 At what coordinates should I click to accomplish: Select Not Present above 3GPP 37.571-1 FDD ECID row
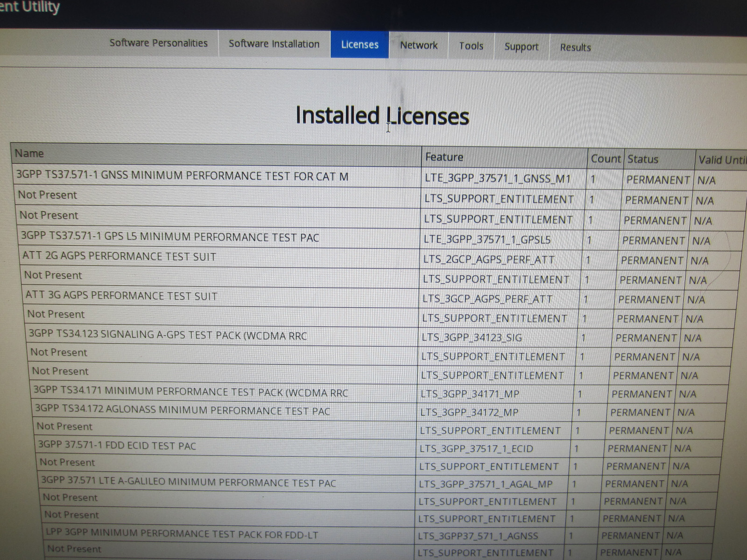64,426
